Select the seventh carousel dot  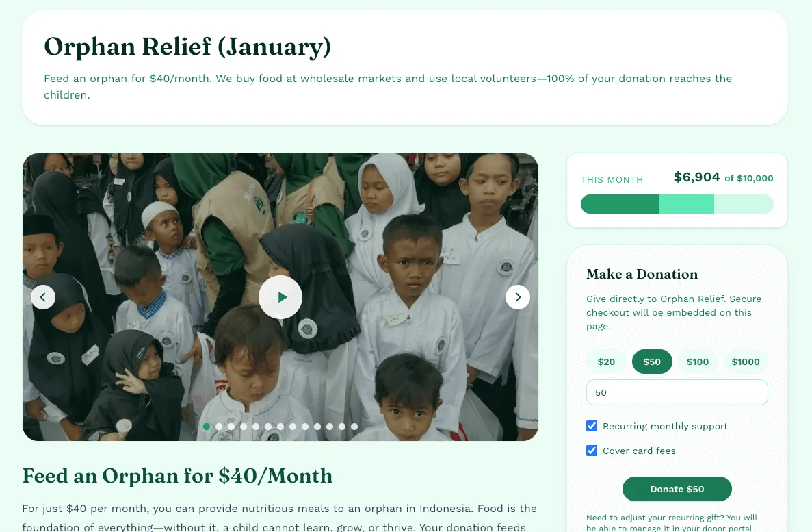click(280, 427)
